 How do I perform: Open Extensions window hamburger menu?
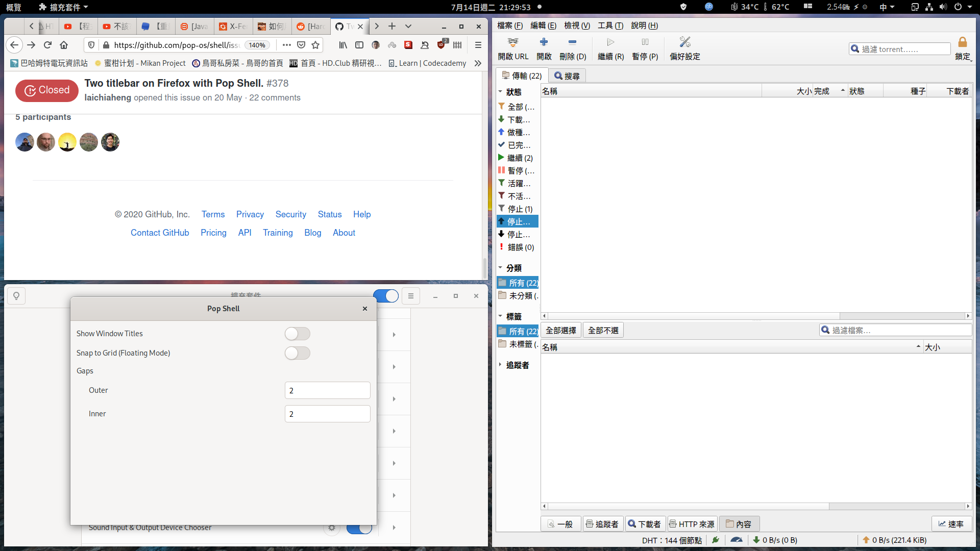411,296
